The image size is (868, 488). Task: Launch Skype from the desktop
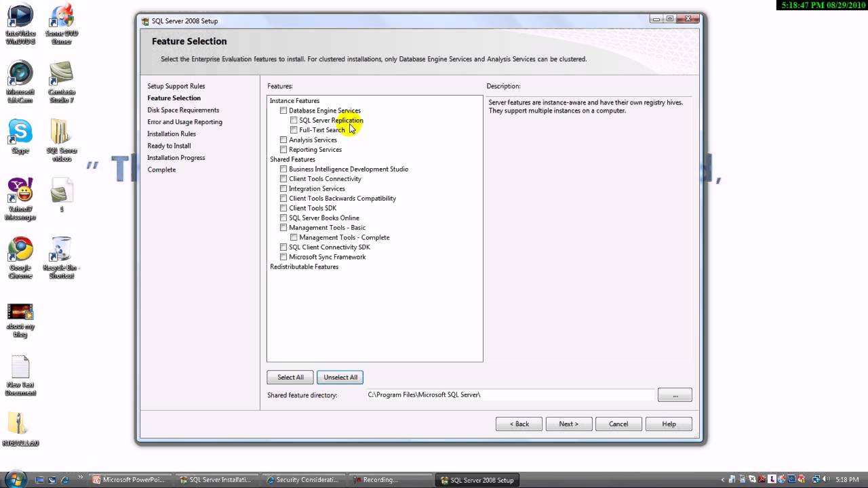click(x=20, y=137)
